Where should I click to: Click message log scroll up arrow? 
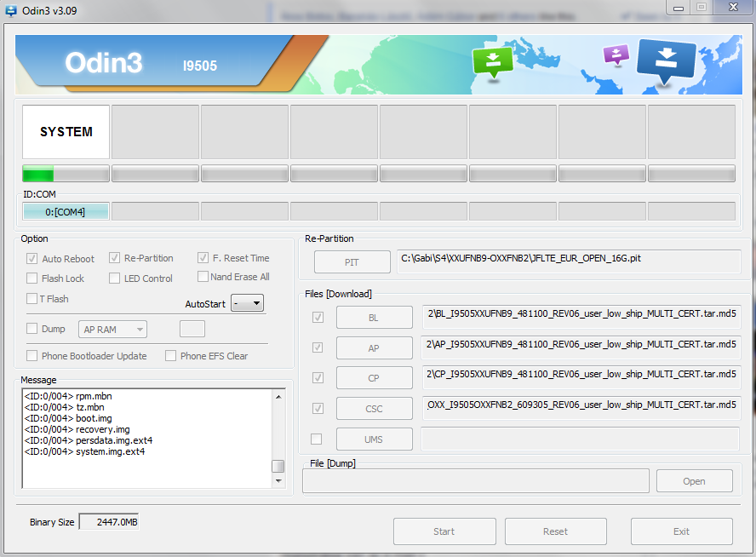278,396
